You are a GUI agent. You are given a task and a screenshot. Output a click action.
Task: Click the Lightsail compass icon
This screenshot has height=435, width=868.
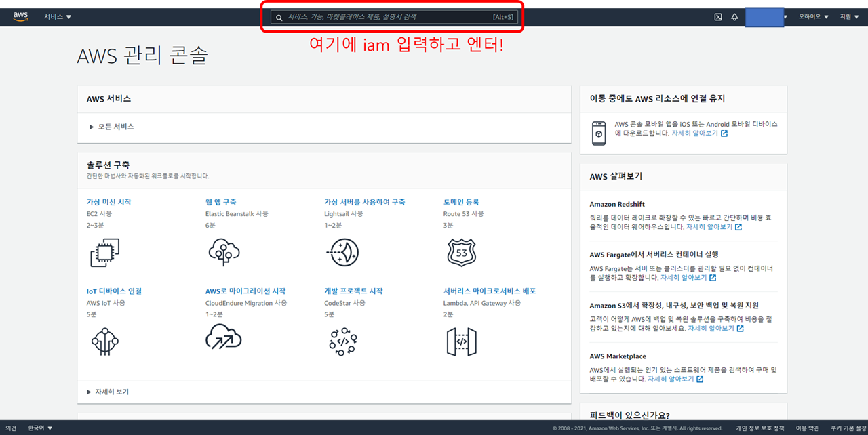coord(342,252)
